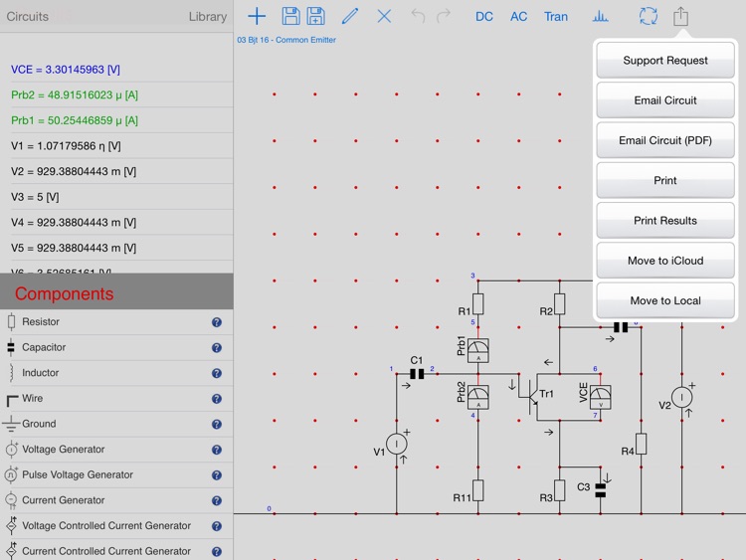Screen dimensions: 746x560
Task: Select the VCE = 3.30145963 result
Action: pyautogui.click(x=116, y=70)
